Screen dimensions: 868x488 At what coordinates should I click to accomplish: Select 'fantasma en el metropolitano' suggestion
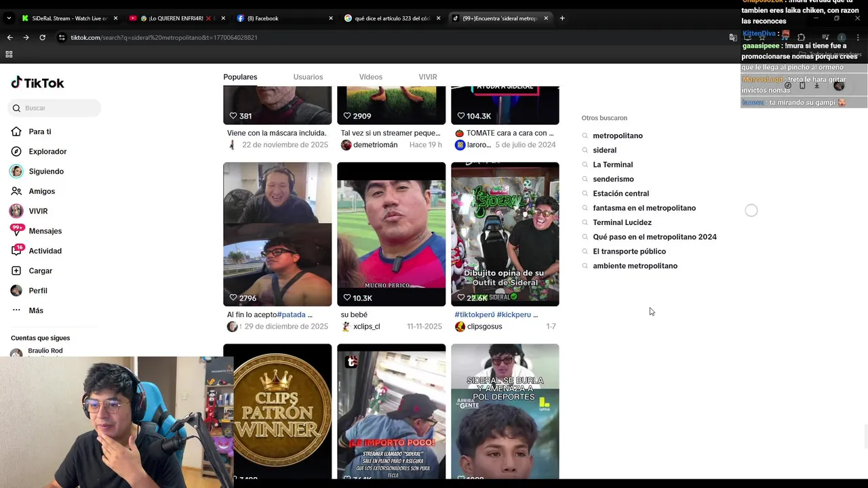click(x=644, y=208)
